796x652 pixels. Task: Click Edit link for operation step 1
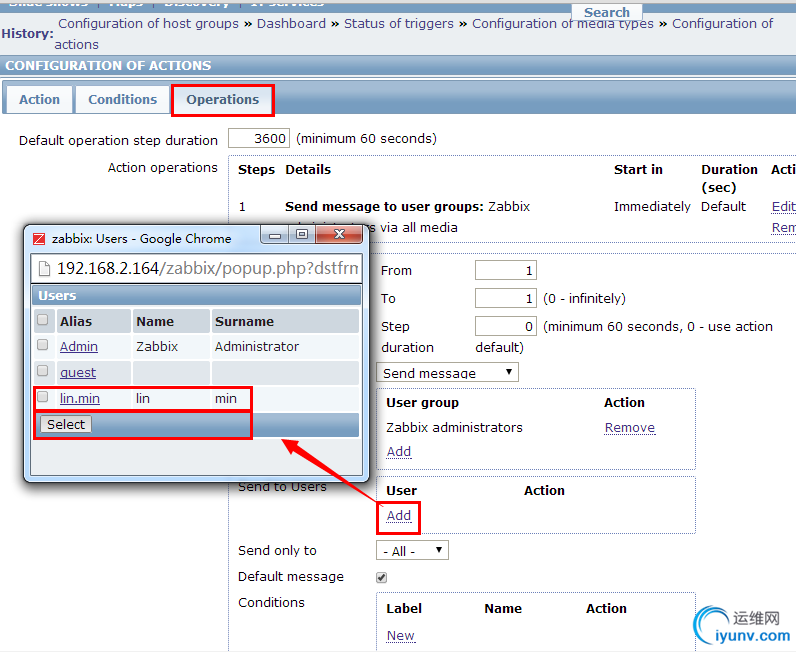(783, 207)
